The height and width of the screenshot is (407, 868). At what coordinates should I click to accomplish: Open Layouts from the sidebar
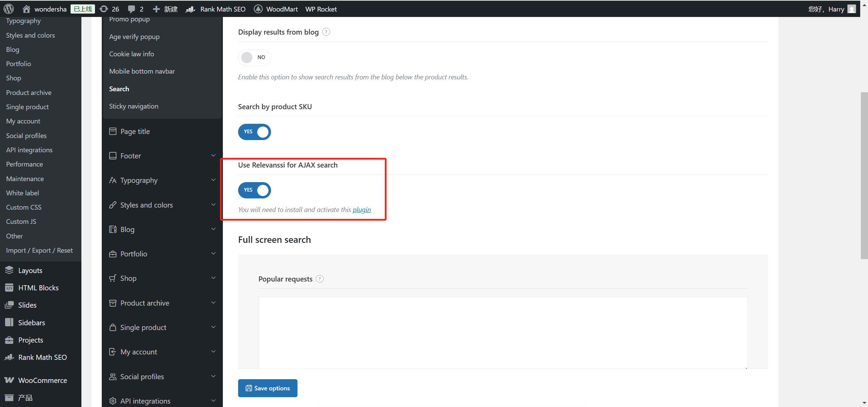point(30,270)
